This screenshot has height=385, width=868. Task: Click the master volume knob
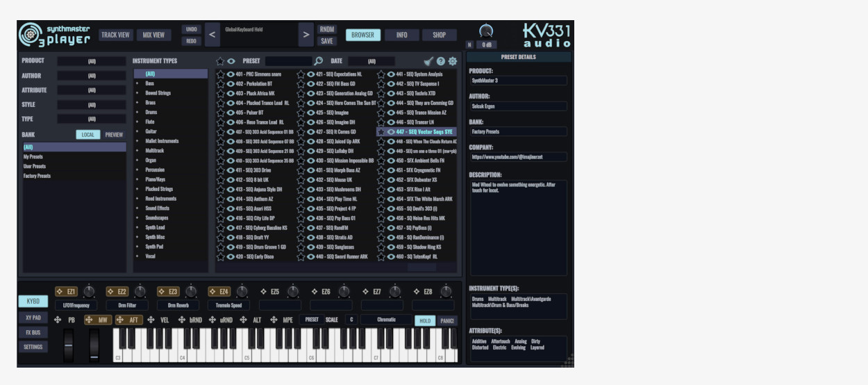click(486, 31)
